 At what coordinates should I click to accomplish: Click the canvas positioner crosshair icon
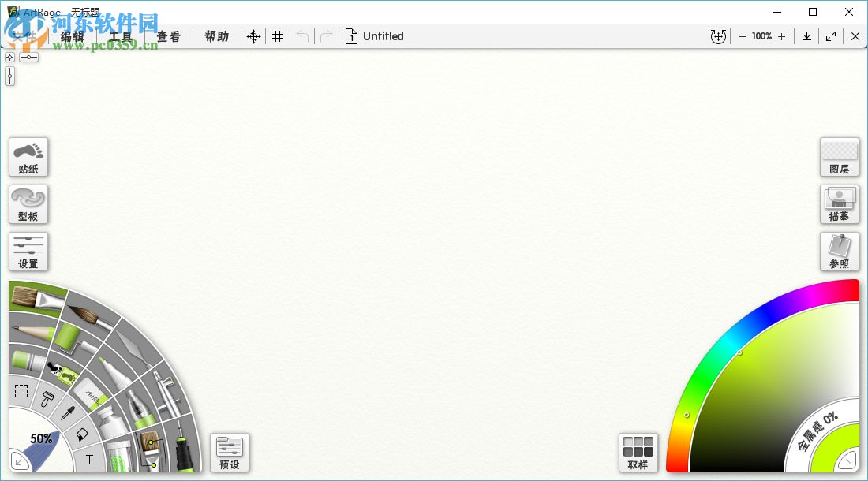[253, 36]
